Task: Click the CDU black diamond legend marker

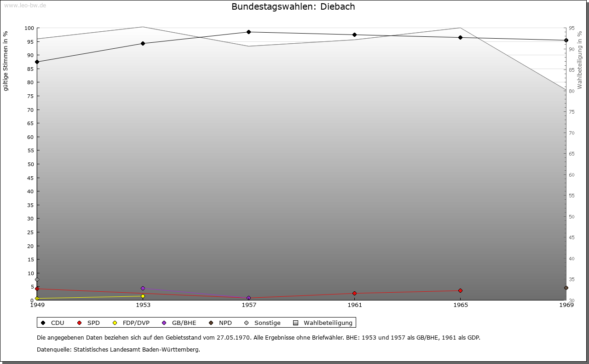Action: [43, 323]
